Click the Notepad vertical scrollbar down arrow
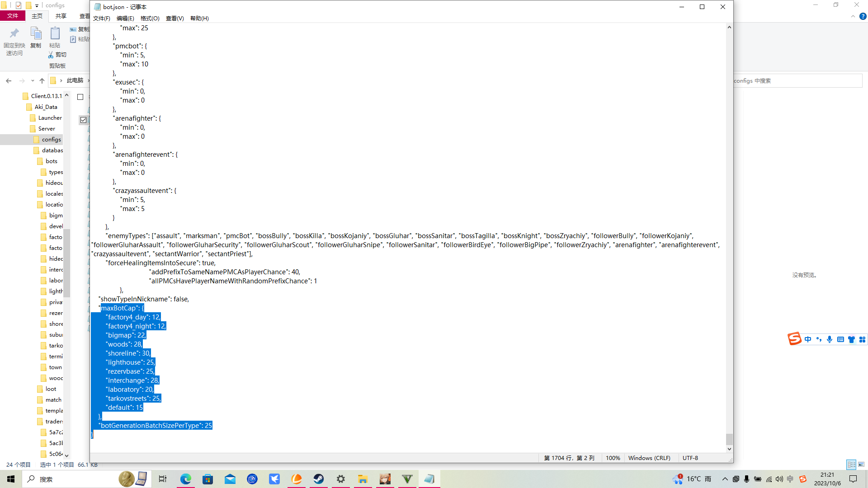 [729, 449]
